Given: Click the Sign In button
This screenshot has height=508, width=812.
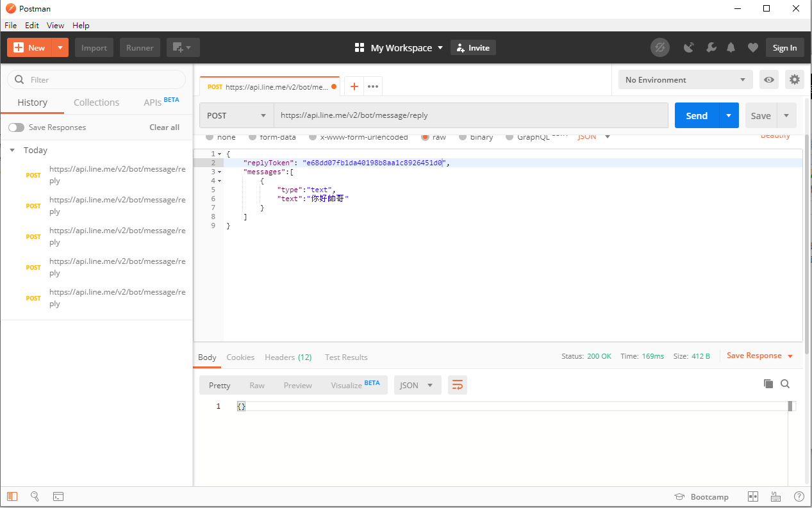Looking at the screenshot, I should coord(784,47).
